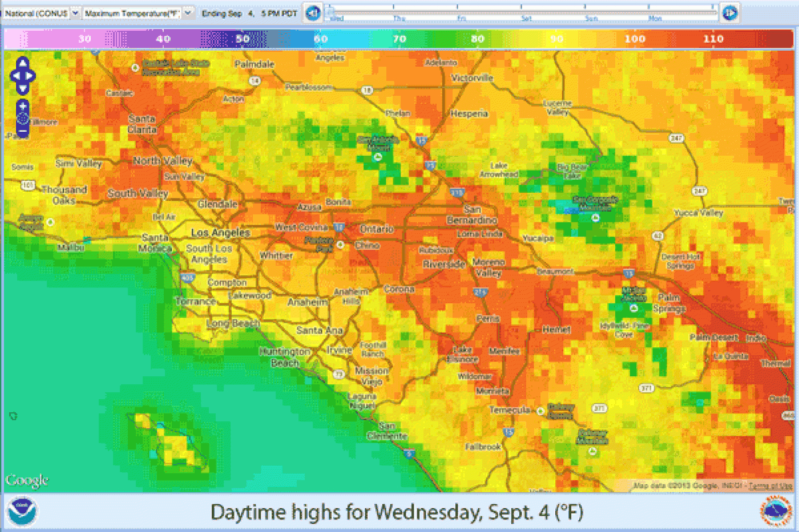Viewport: 799px width, 532px height.
Task: Zoom in using the plus button
Action: [22, 106]
